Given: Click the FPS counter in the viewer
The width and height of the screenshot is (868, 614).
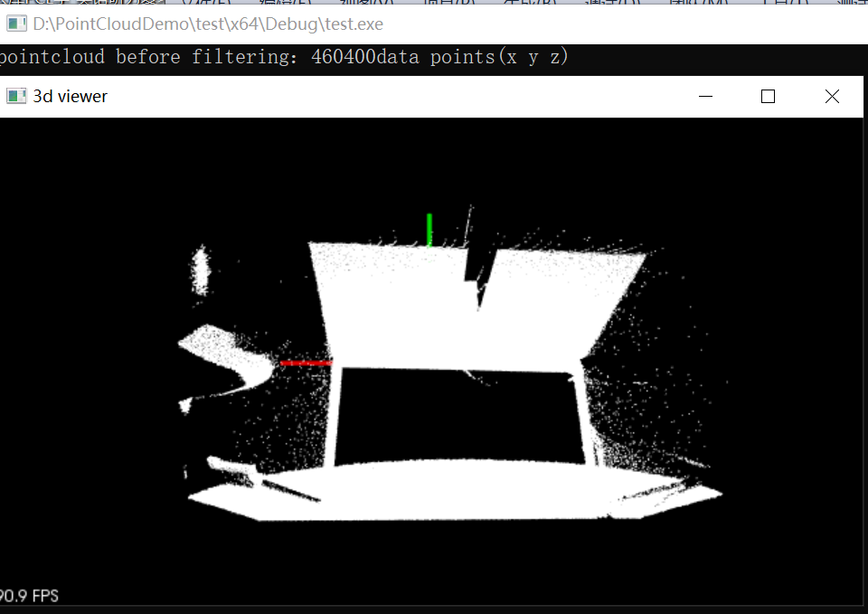Looking at the screenshot, I should click(29, 596).
